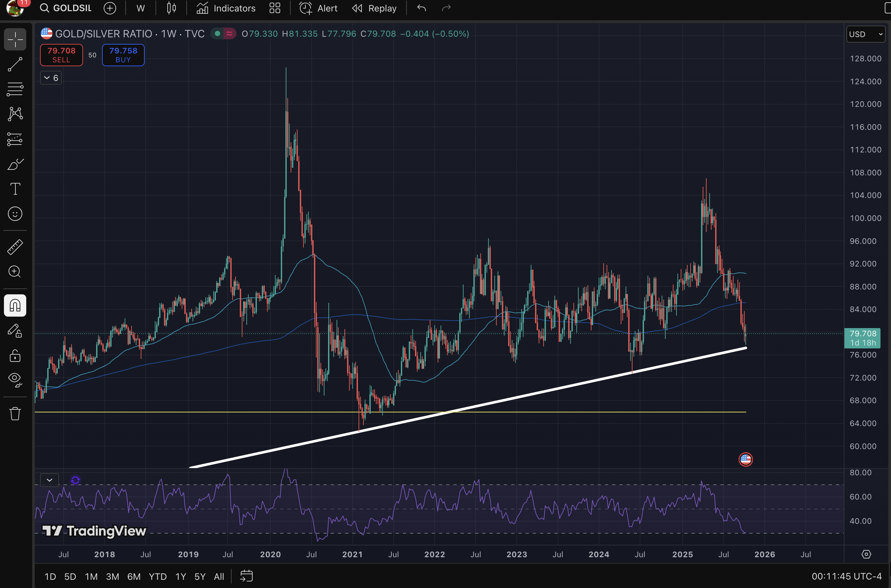Viewport: 891px width, 588px height.
Task: Select the ruler measure tool
Action: 15,247
